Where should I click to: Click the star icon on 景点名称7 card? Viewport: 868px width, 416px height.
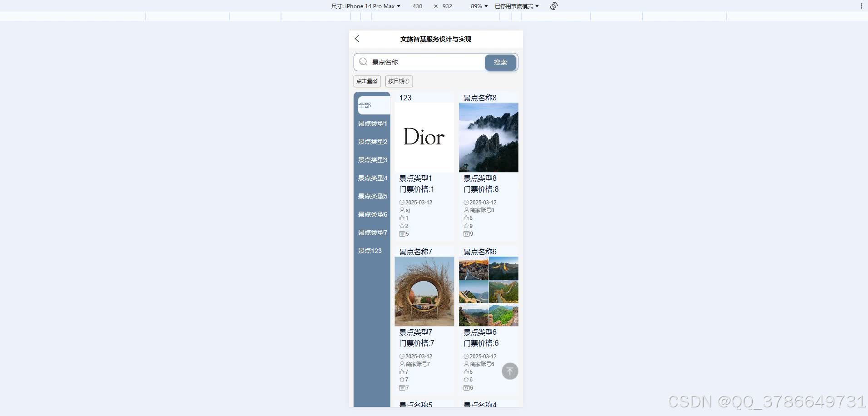(x=403, y=380)
